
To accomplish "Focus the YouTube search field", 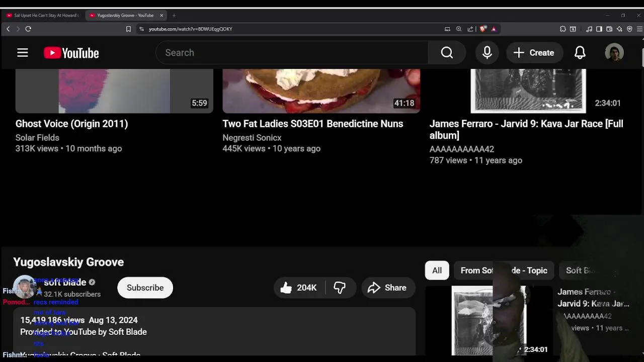I will (x=292, y=53).
